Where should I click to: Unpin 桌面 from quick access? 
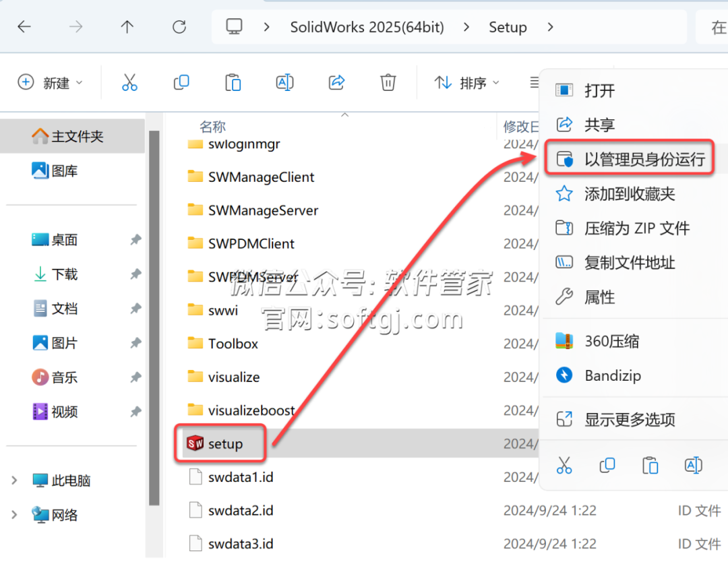click(x=135, y=239)
